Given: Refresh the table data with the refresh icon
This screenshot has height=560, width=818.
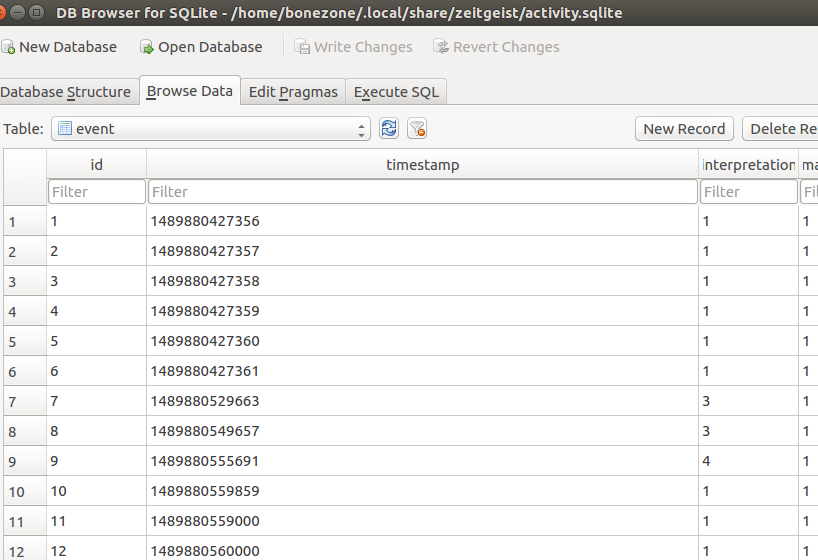Looking at the screenshot, I should 389,128.
